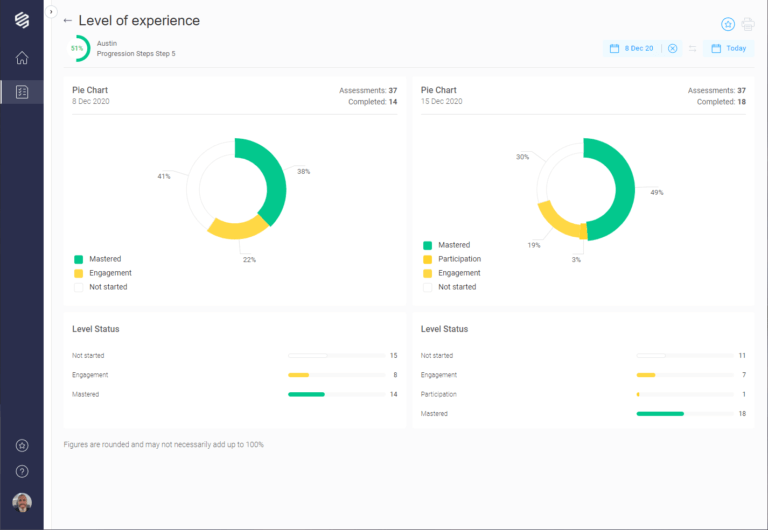Image resolution: width=768 pixels, height=530 pixels.
Task: Swap the comparison dates with arrows icon
Action: [x=692, y=48]
